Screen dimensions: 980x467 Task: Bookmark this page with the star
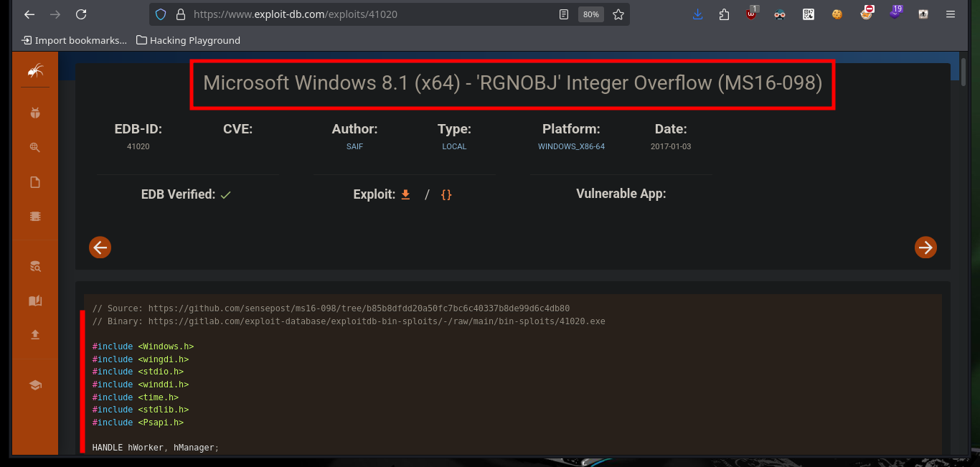(618, 14)
